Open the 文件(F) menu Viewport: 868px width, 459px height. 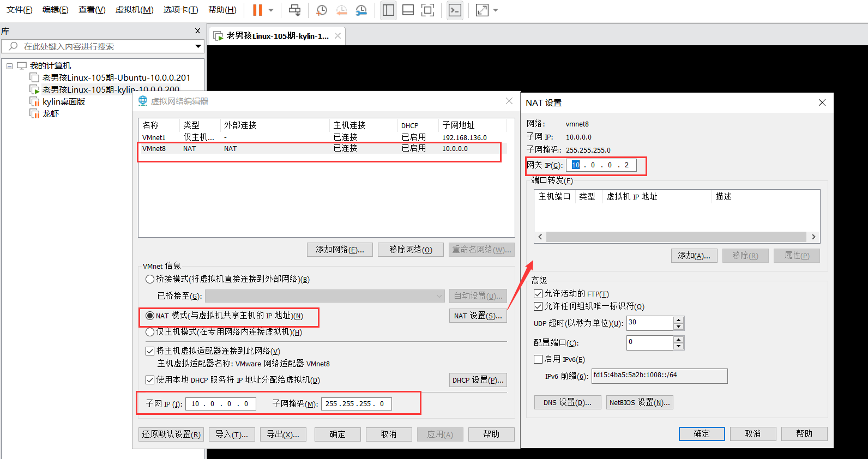point(20,10)
